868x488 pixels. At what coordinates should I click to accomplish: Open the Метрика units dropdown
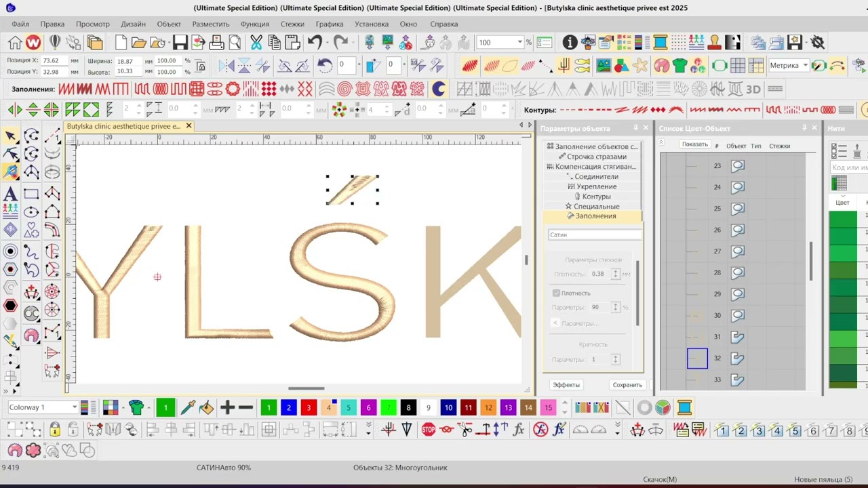tap(805, 66)
